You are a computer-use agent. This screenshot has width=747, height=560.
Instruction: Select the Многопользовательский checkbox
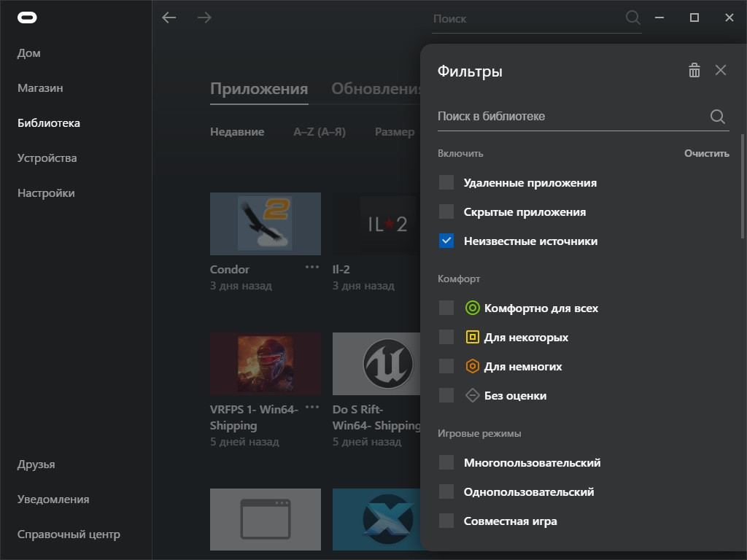[446, 462]
